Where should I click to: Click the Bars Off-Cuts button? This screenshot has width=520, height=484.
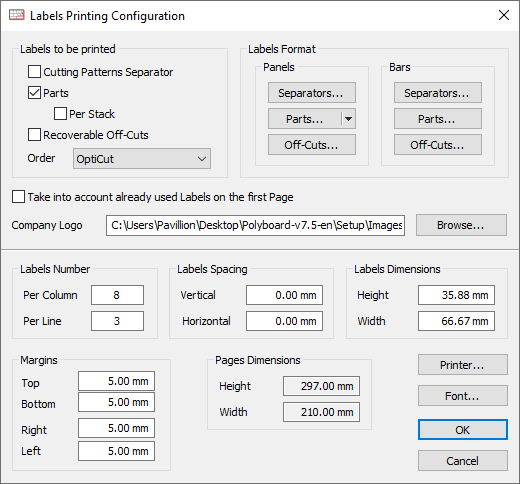(x=438, y=145)
